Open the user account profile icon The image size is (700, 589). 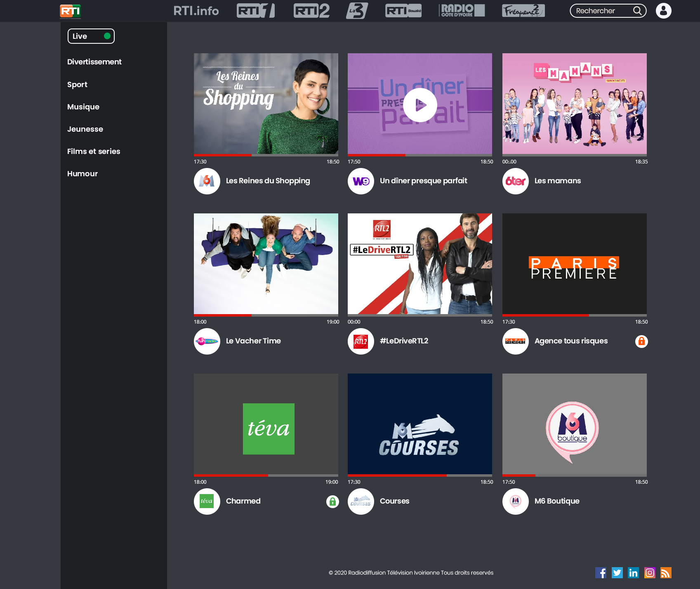tap(664, 11)
